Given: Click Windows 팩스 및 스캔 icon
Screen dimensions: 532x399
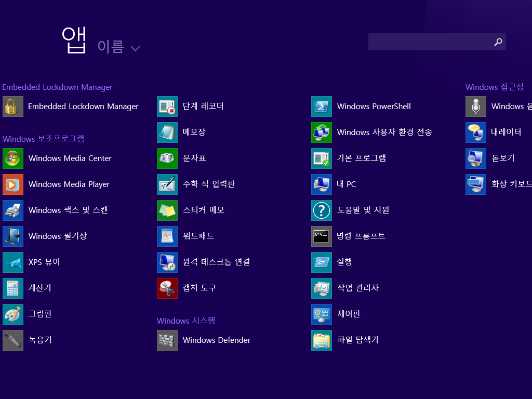Looking at the screenshot, I should 13,210.
